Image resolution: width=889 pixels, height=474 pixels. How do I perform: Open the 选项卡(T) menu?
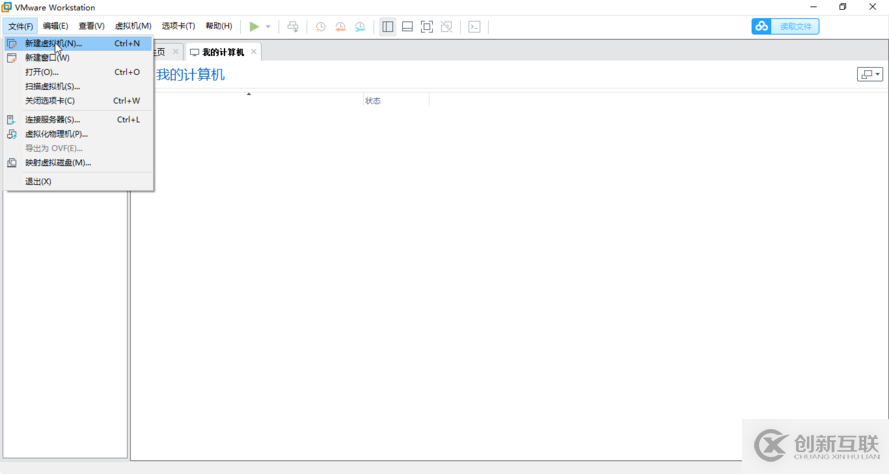point(178,26)
